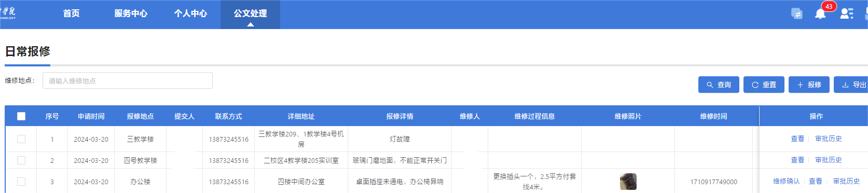The width and height of the screenshot is (868, 193).
Task: Open the message transfer icon in header
Action: [797, 13]
